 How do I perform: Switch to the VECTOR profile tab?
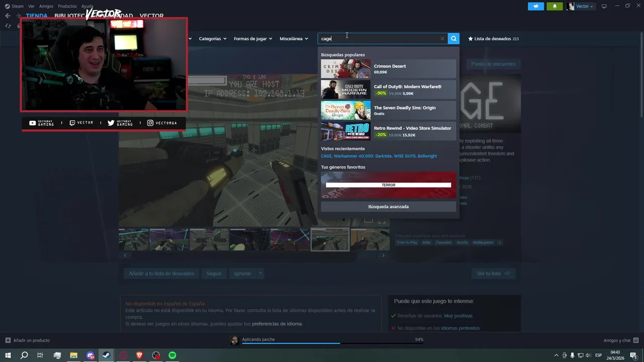tap(151, 16)
